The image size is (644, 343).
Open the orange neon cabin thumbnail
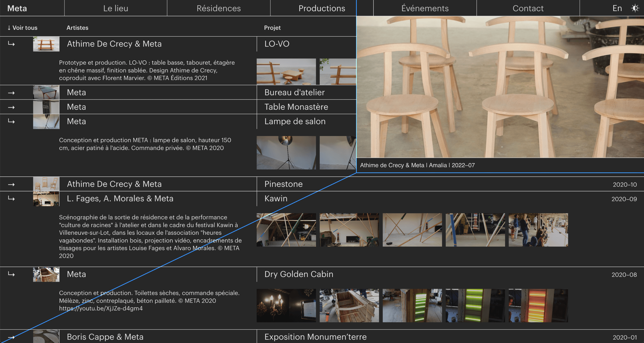pos(538,305)
